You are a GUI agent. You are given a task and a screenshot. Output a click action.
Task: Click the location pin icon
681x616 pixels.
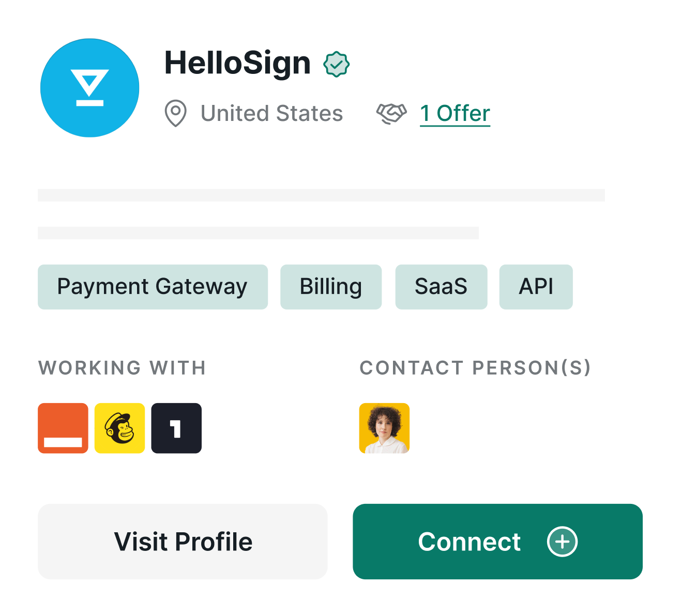coord(176,113)
